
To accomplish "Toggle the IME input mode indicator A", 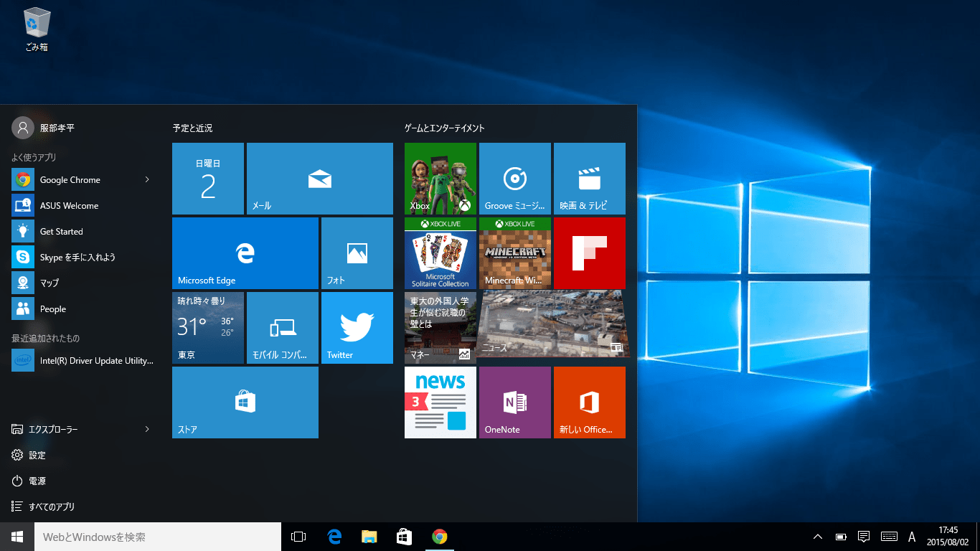I will [912, 537].
